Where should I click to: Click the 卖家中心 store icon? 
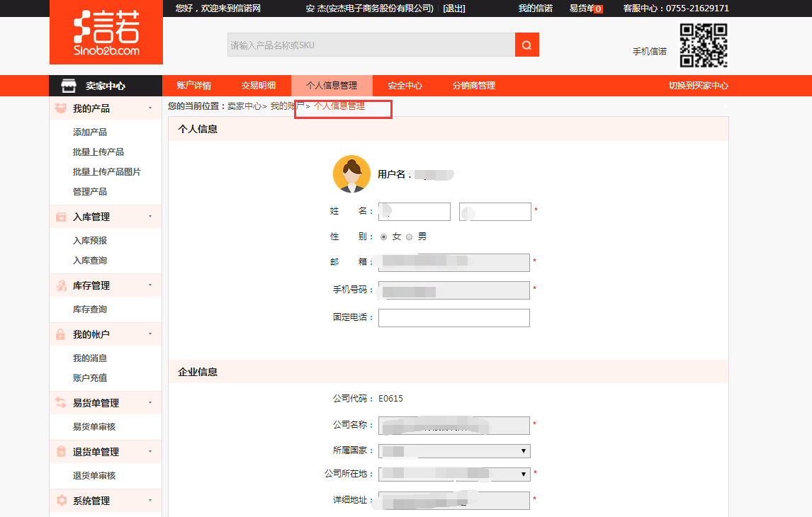(68, 86)
